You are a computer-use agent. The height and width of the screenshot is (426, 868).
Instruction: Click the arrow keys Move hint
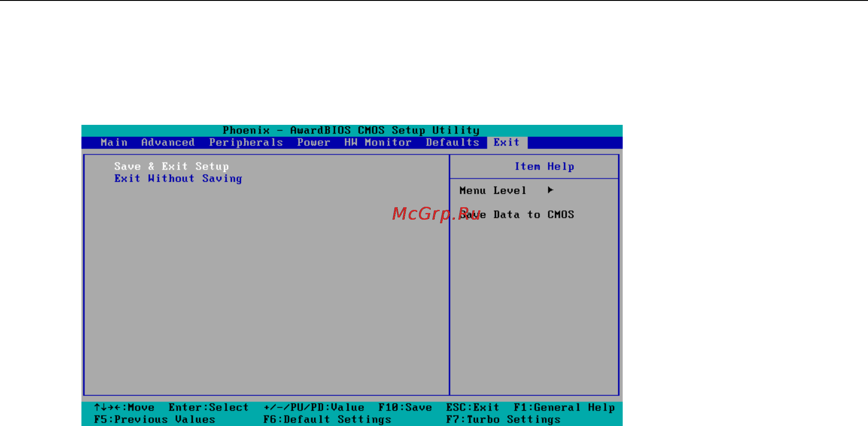click(x=124, y=407)
